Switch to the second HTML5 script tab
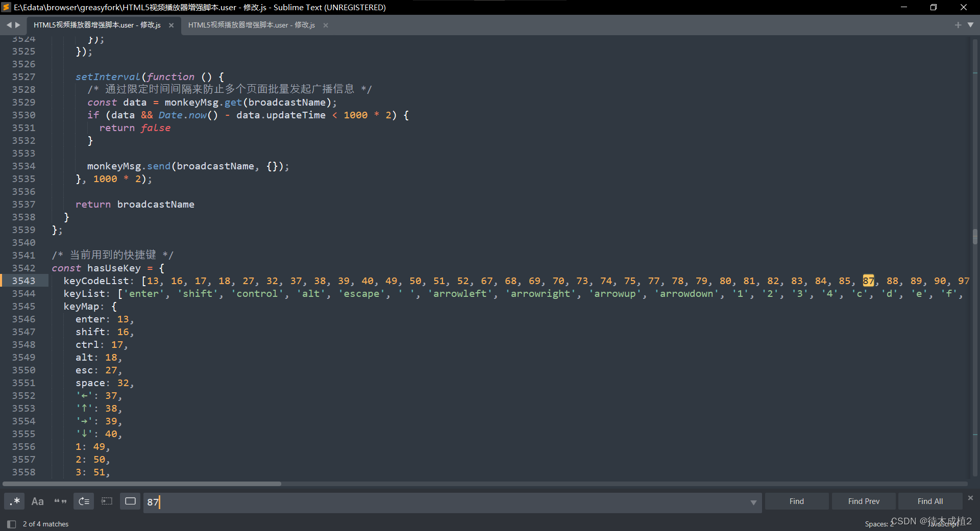This screenshot has width=980, height=531. pos(251,25)
